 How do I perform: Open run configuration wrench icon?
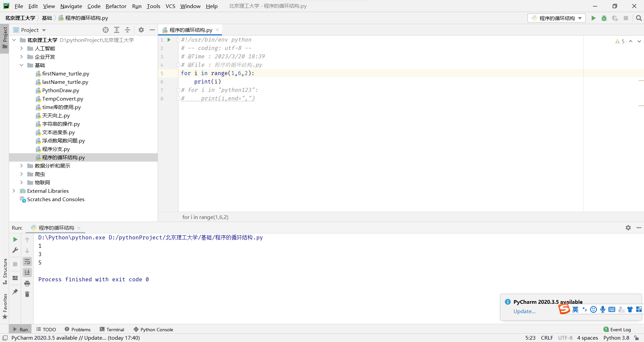coord(15,250)
